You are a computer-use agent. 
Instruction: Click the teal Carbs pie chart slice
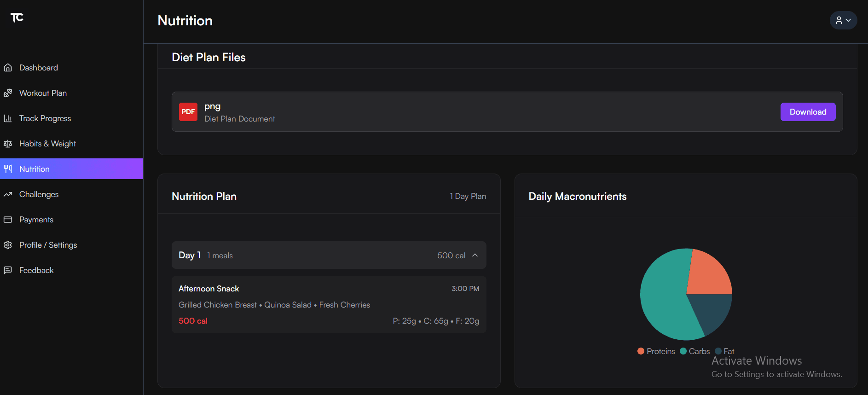coord(663,299)
